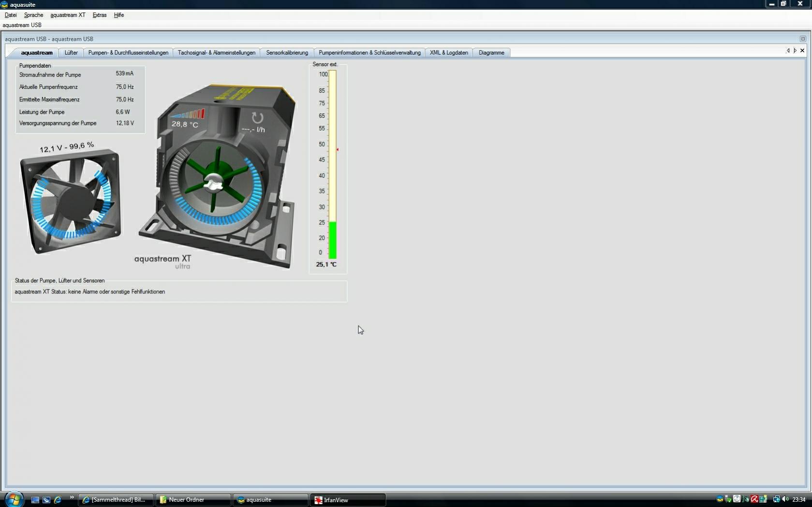This screenshot has width=812, height=507.
Task: Click aquasuite taskbar button
Action: pyautogui.click(x=271, y=500)
